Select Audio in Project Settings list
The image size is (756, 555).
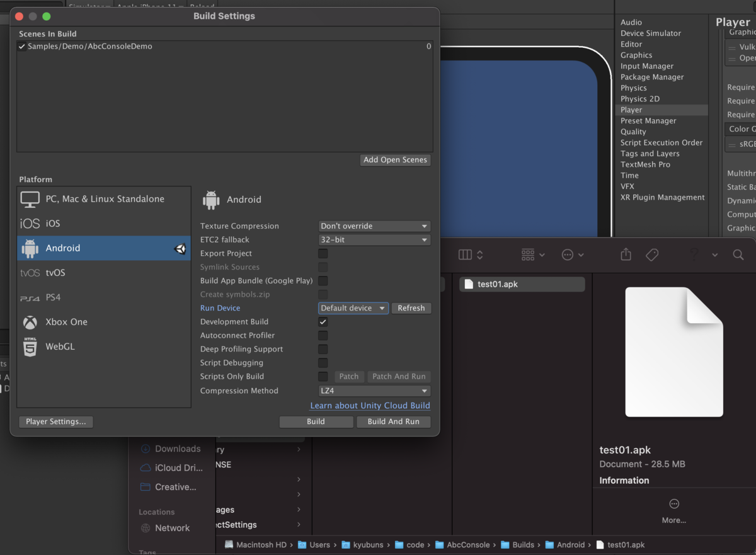(x=631, y=23)
